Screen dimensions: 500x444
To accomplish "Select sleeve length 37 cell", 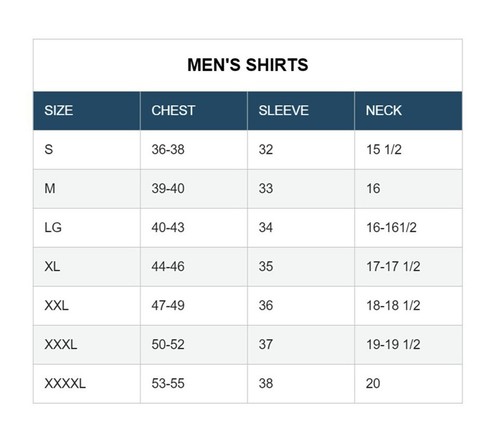I will tap(301, 345).
